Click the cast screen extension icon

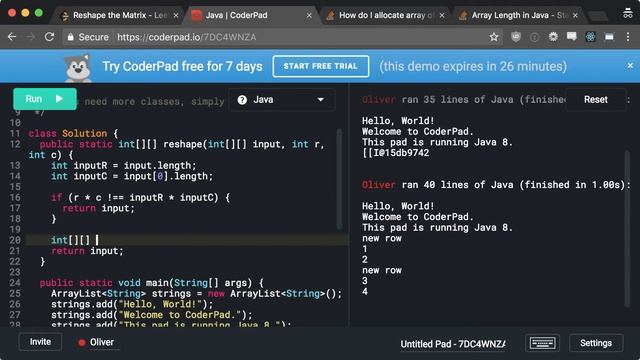609,37
